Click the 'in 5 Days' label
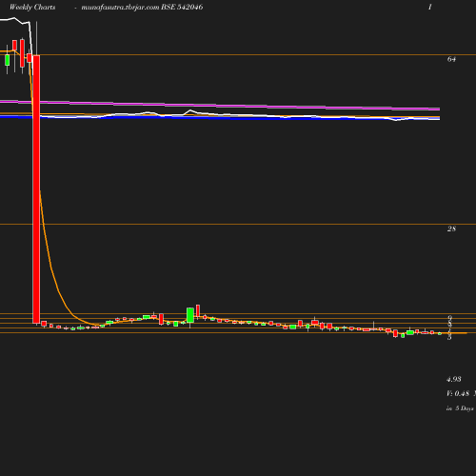The height and width of the screenshot is (476, 476). [460, 408]
